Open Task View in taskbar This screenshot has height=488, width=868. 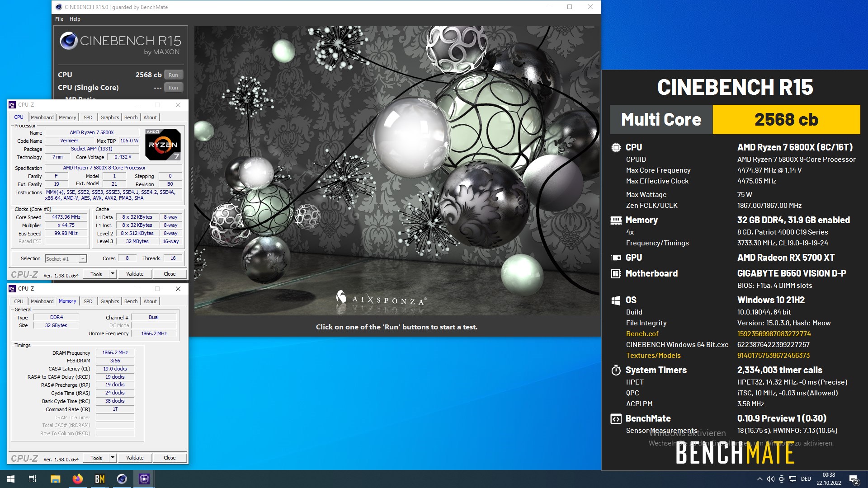(x=33, y=479)
